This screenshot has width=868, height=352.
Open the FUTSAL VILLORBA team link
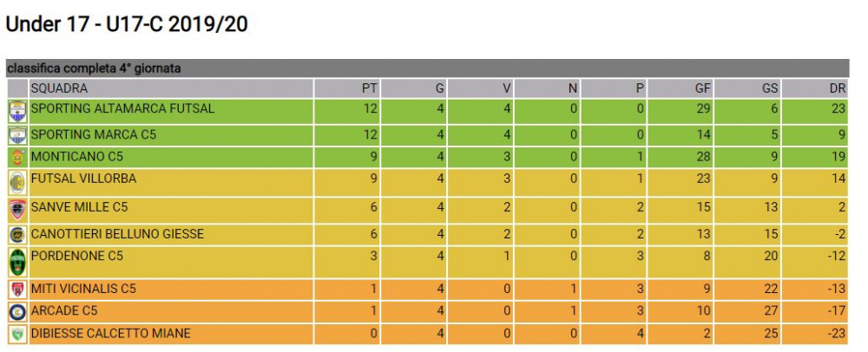coord(83,179)
